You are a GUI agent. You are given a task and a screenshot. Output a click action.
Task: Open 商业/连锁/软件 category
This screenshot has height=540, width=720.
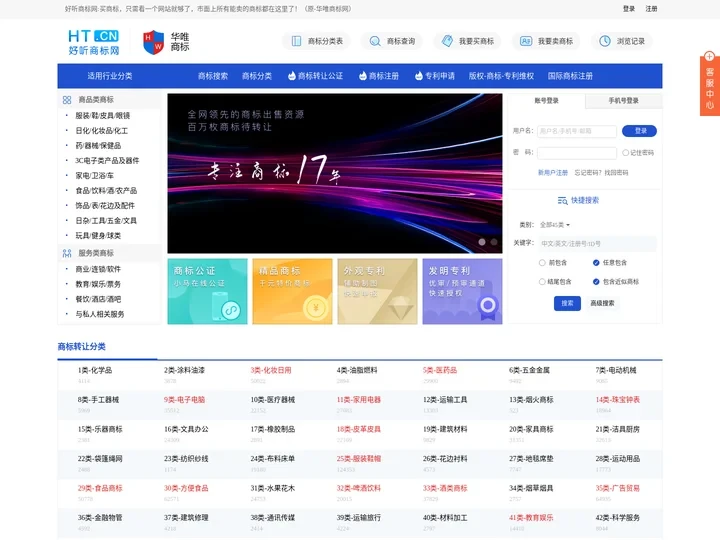point(98,269)
